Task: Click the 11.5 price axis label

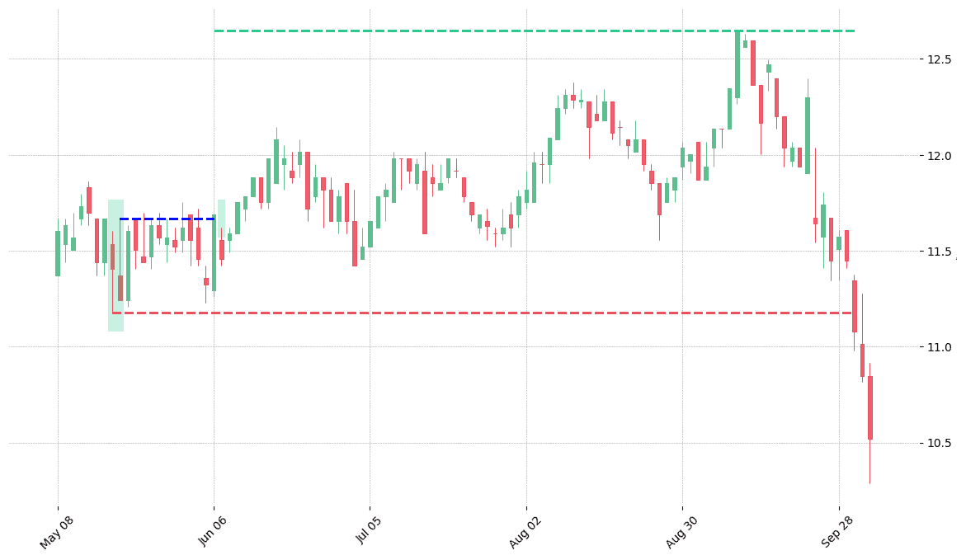Action: click(x=935, y=252)
